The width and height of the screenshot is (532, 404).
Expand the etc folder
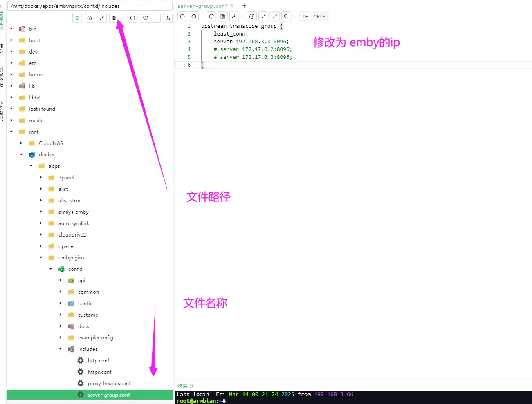[x=11, y=63]
